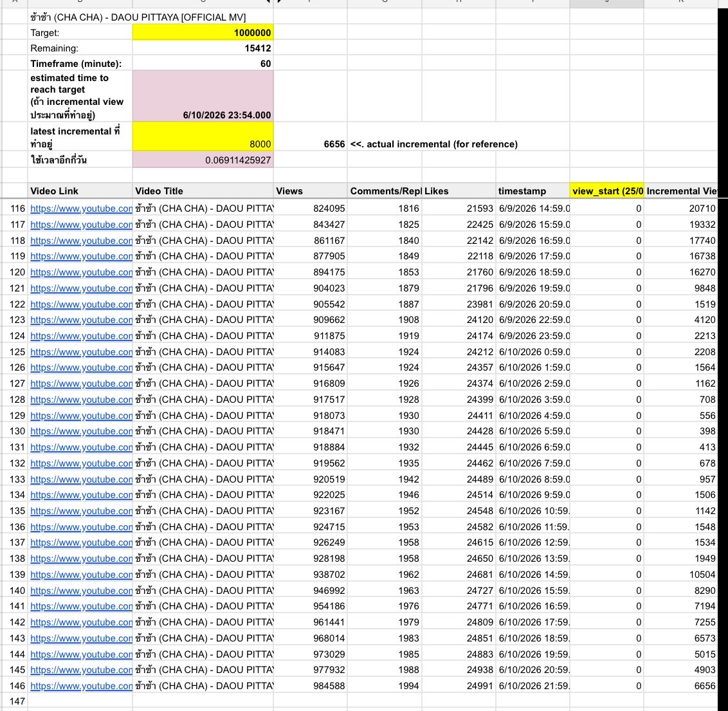Select row header 133
Viewport: 728px width, 711px height.
[x=14, y=479]
